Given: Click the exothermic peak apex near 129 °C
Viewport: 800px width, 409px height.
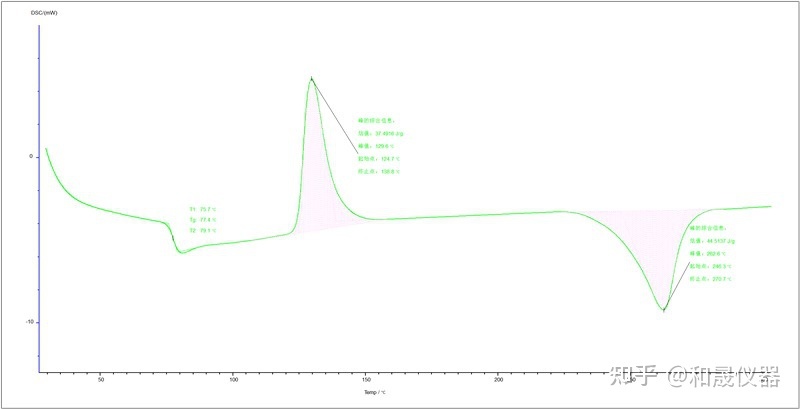Looking at the screenshot, I should pyautogui.click(x=311, y=78).
